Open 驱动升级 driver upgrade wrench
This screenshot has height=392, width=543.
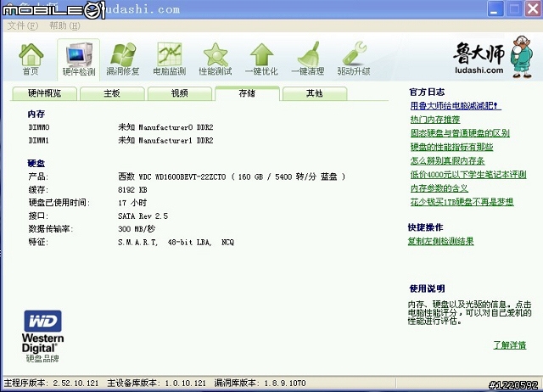(354, 59)
